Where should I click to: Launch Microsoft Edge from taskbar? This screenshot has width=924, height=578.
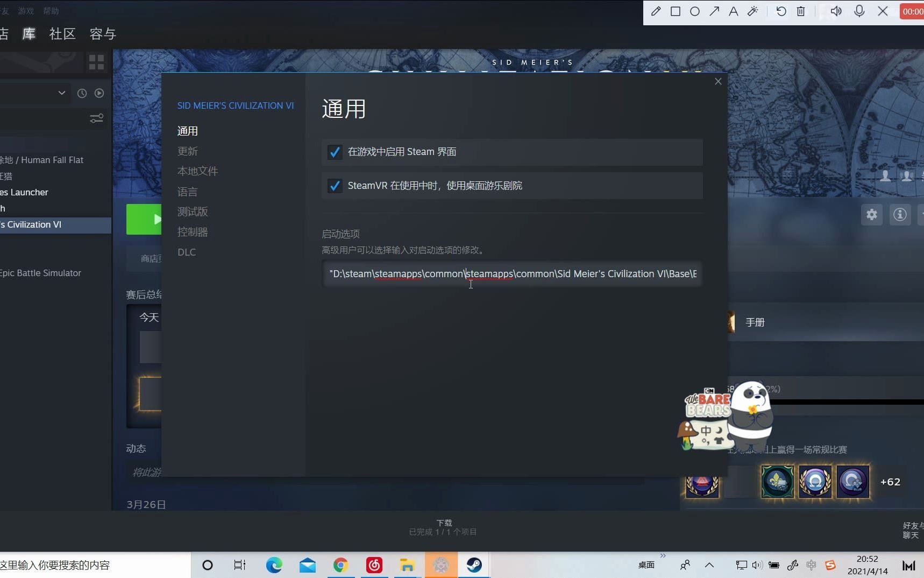pos(274,565)
